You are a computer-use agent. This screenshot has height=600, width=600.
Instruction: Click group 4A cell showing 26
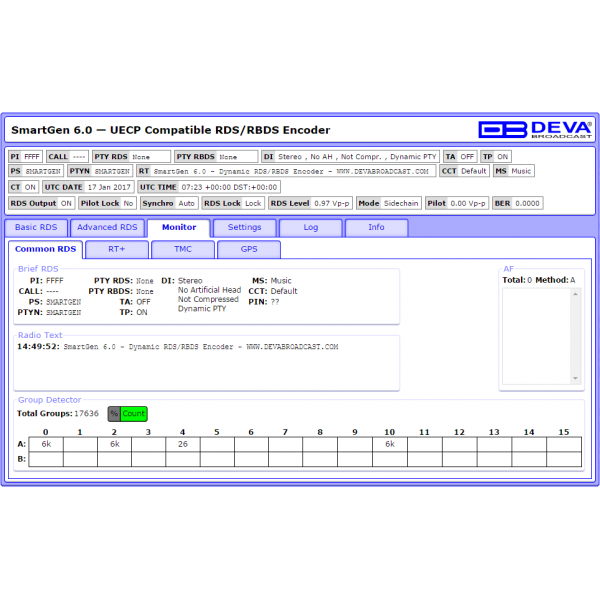click(x=183, y=444)
